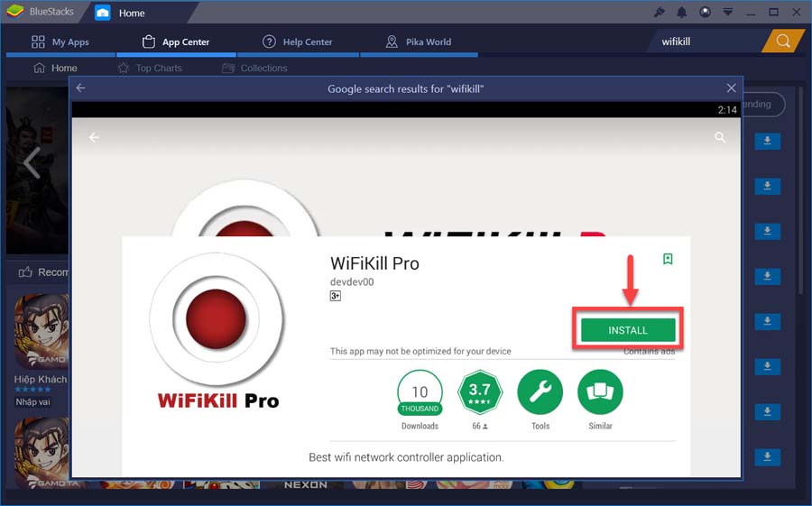Open Collections section

click(x=254, y=68)
